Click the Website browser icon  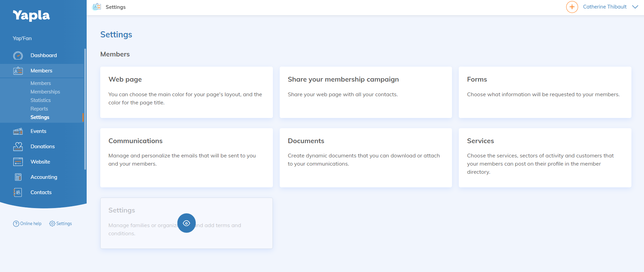click(18, 162)
